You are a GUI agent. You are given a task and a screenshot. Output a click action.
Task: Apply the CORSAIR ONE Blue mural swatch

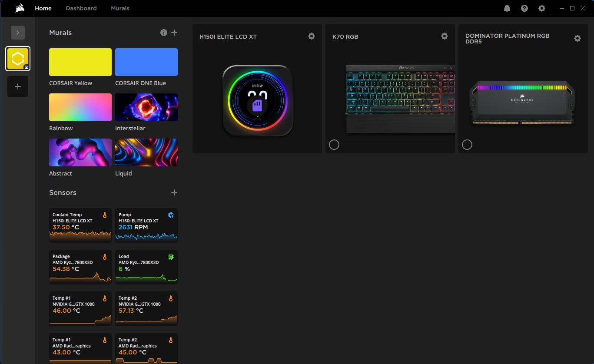click(146, 62)
